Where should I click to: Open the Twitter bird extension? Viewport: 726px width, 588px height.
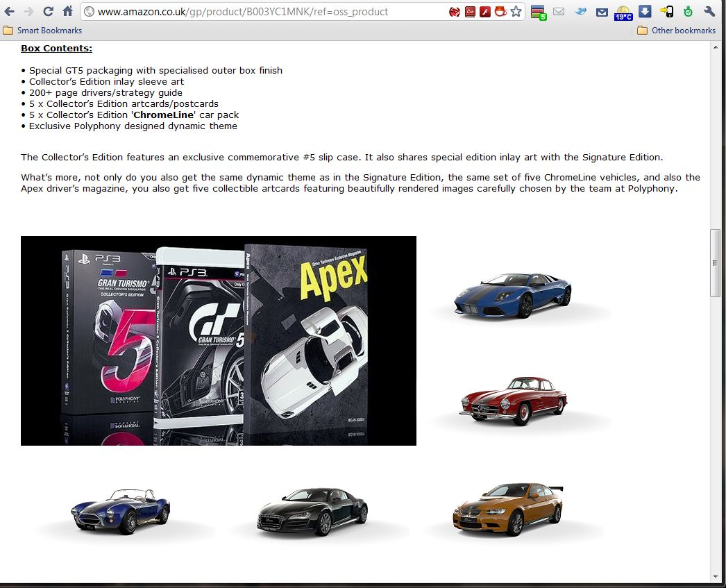coord(581,12)
